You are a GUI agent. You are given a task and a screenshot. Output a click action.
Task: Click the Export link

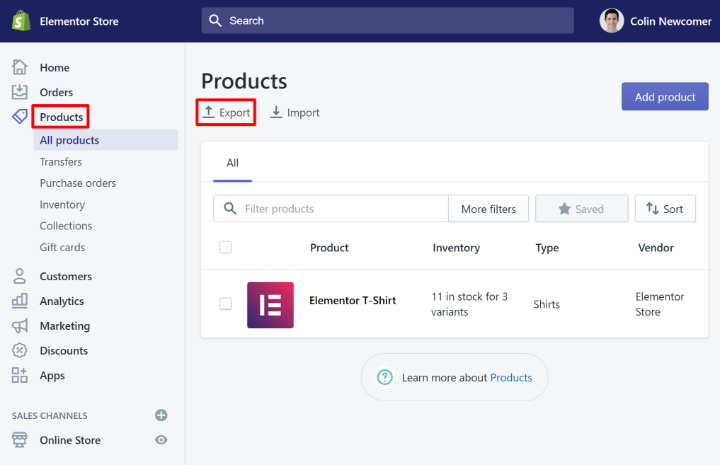(226, 113)
